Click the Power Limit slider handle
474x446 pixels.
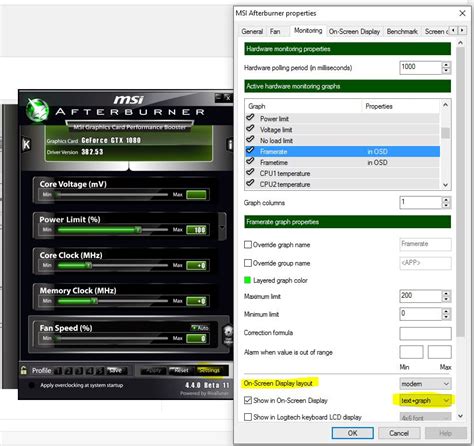tap(138, 230)
